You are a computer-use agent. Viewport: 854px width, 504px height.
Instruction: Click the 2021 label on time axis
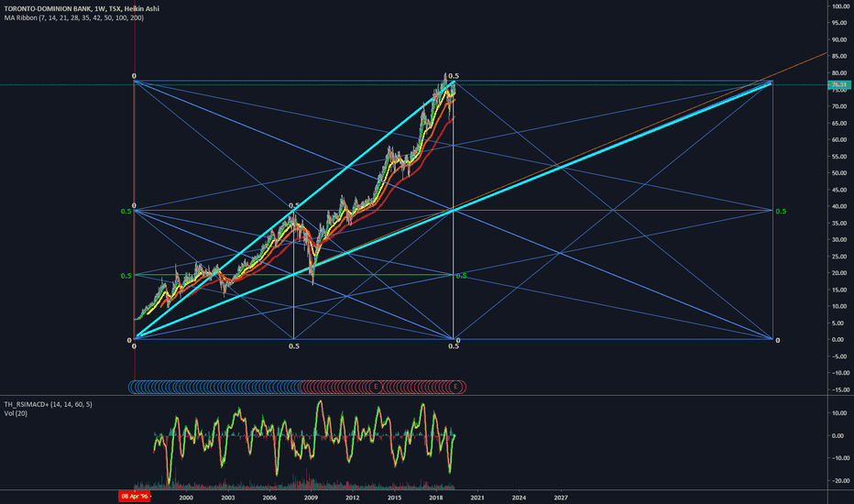tap(477, 498)
